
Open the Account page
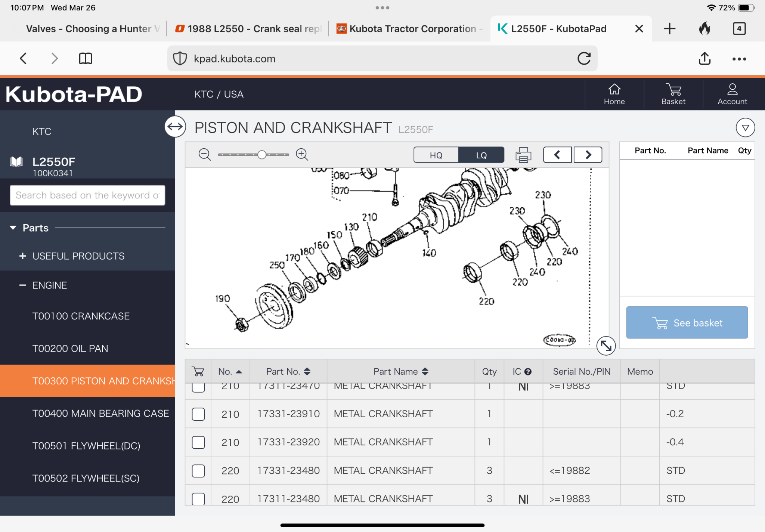coord(732,94)
